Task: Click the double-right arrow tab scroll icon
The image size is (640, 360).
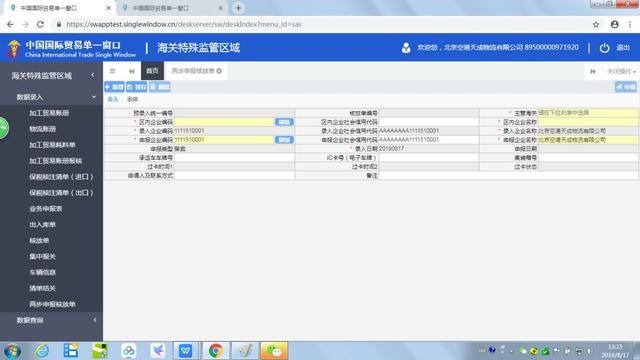Action: click(593, 71)
